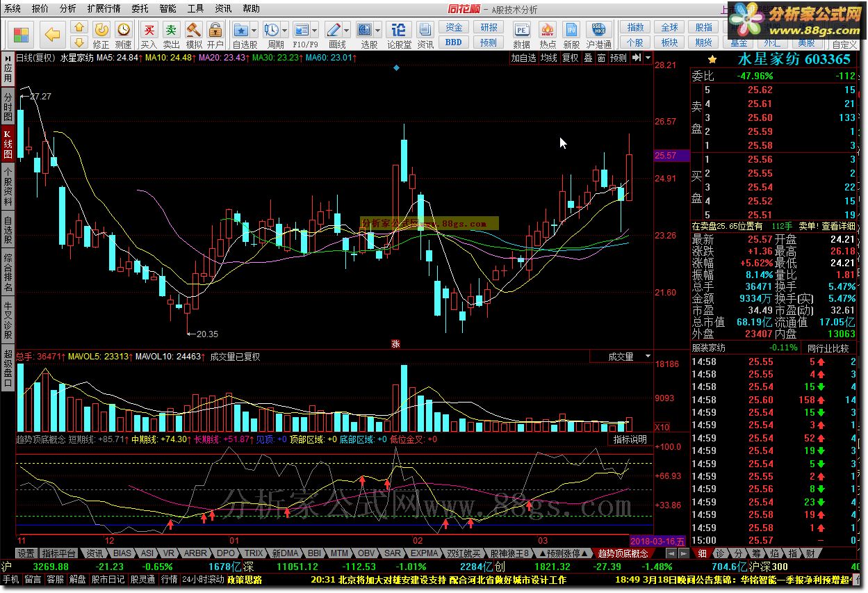Open the 报价 menu
Screen dimensions: 868x593
[x=40, y=8]
